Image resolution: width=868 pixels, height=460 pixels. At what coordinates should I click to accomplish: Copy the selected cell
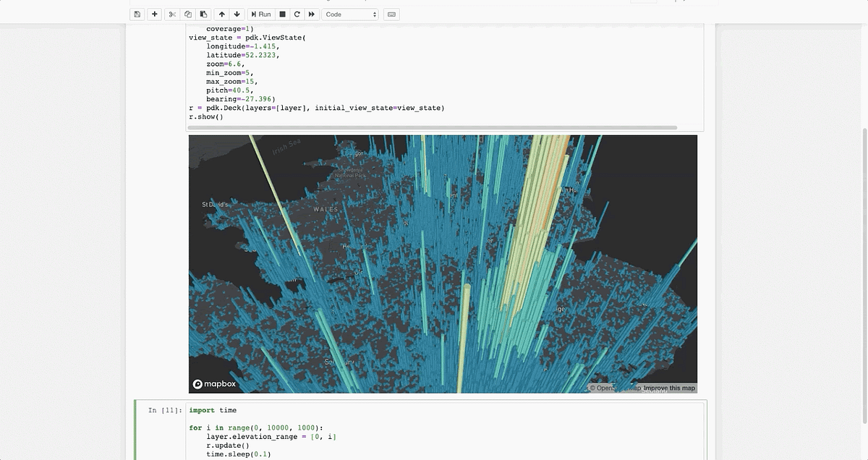[189, 14]
